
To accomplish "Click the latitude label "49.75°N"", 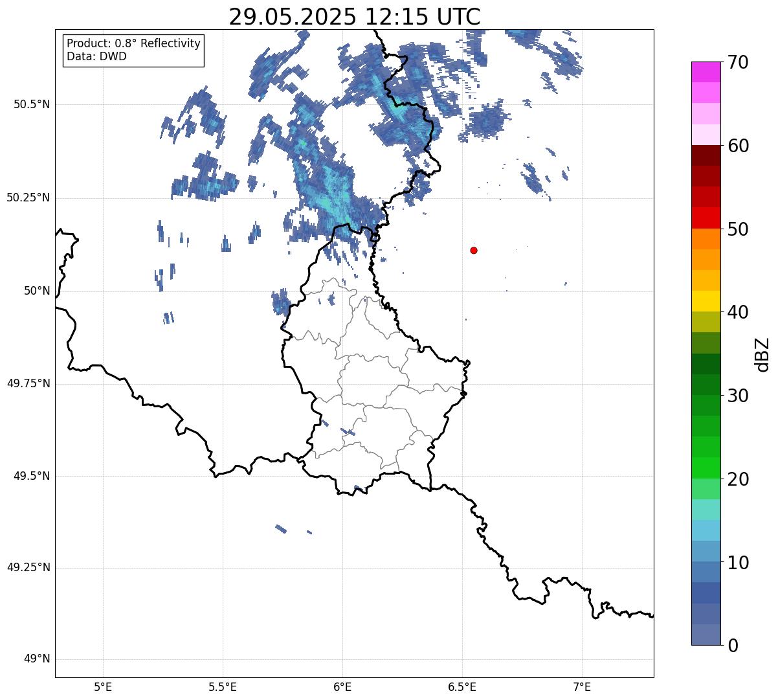I will coord(28,383).
